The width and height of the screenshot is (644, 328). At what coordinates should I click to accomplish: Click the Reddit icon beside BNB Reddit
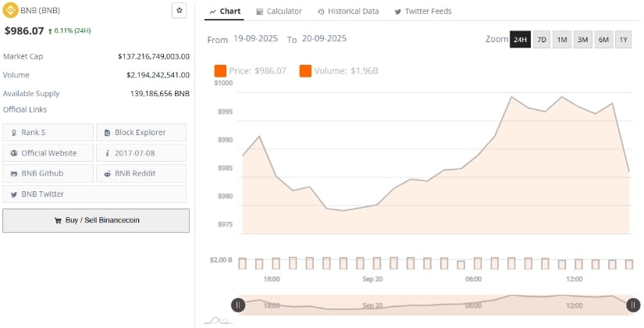[107, 174]
